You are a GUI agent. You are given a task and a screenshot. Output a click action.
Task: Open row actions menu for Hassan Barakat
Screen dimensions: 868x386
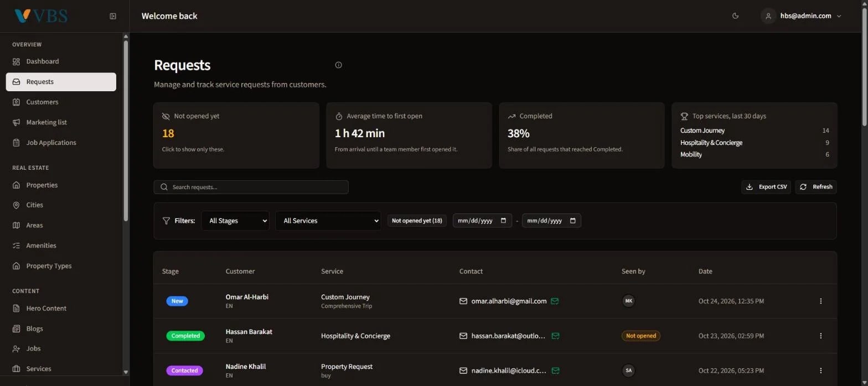(820, 336)
